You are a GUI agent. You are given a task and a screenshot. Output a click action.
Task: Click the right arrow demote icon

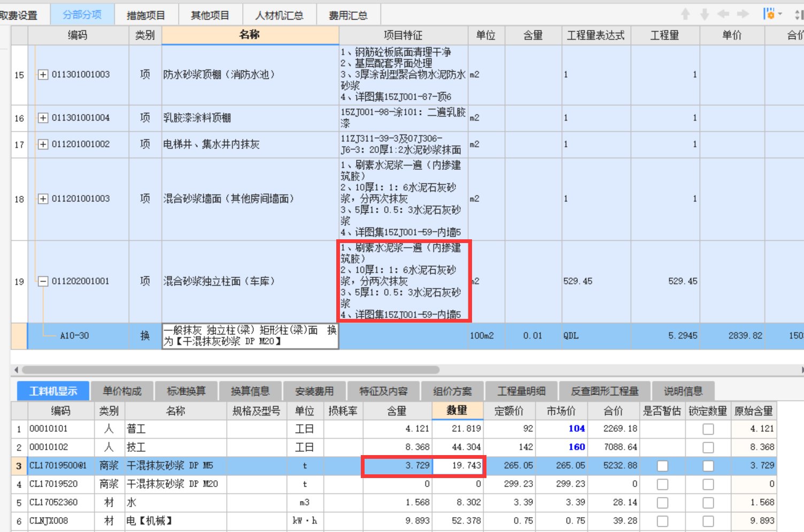743,14
